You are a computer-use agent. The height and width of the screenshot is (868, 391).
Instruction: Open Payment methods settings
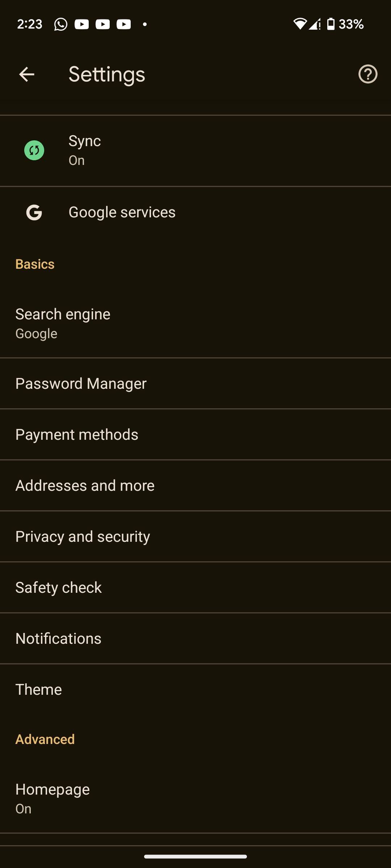pos(195,435)
